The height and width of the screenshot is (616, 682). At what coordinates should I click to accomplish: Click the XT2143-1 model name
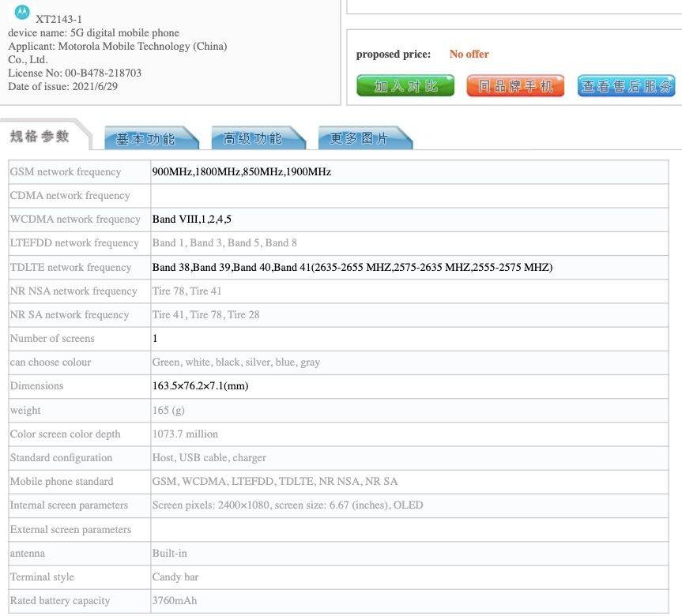pos(58,19)
